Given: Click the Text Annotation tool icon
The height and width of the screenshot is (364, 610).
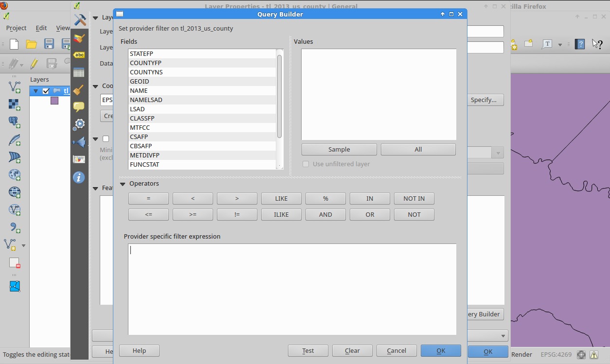Looking at the screenshot, I should point(547,44).
